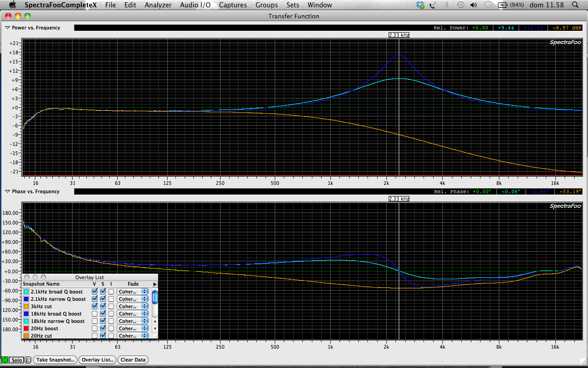Hide the 3kHz cut overlay

pos(95,306)
